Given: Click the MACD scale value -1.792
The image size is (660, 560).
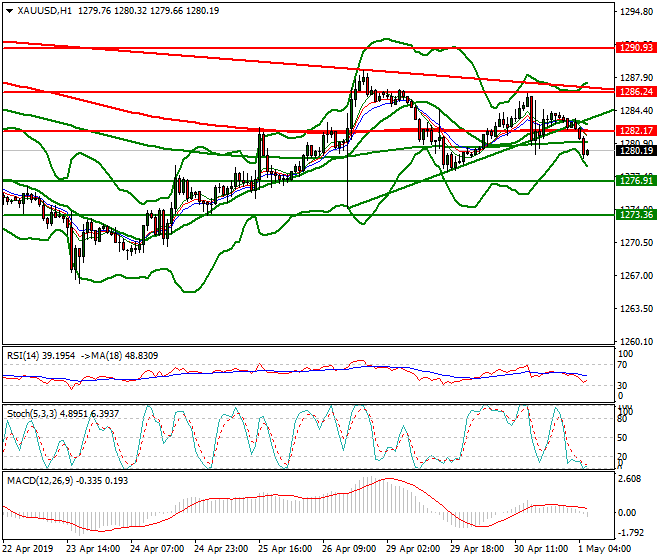Looking at the screenshot, I should [630, 533].
